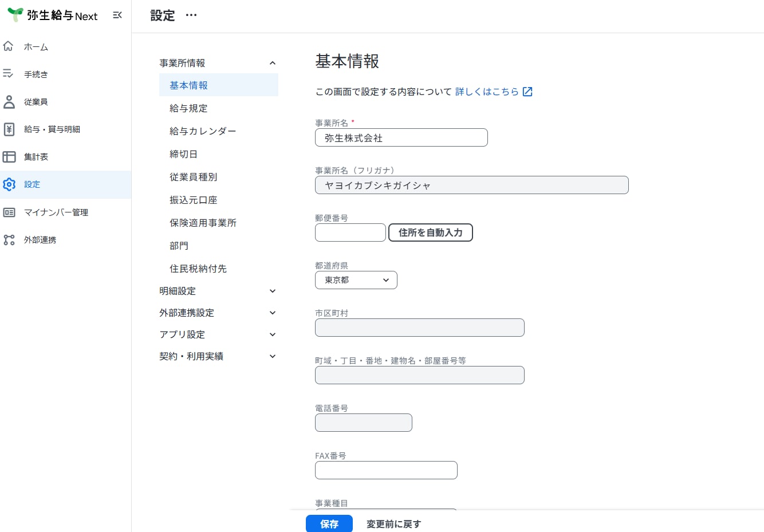The image size is (764, 532).
Task: Expand the 外部連携設定 section
Action: pos(218,313)
